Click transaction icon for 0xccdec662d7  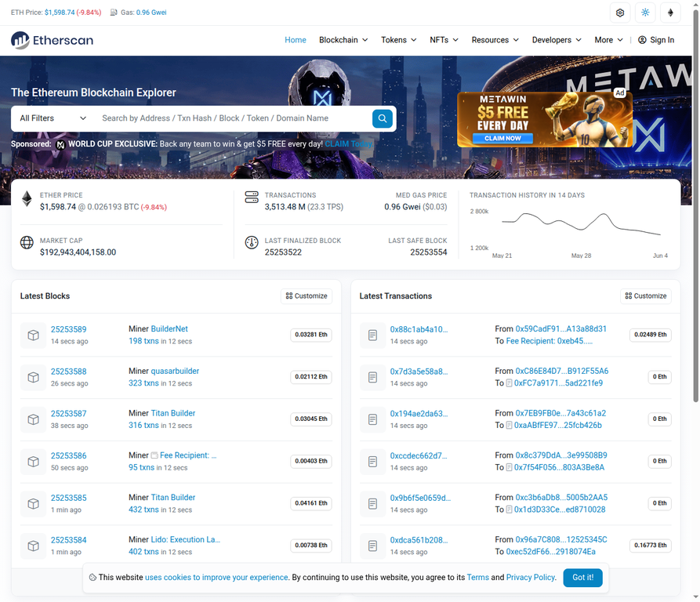pyautogui.click(x=373, y=462)
